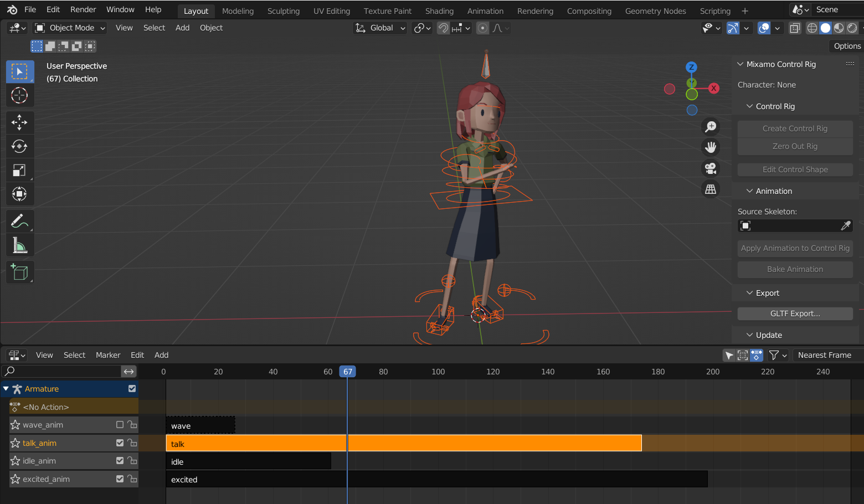Uncheck the talk_anim track checkbox
This screenshot has height=504, width=864.
click(120, 443)
